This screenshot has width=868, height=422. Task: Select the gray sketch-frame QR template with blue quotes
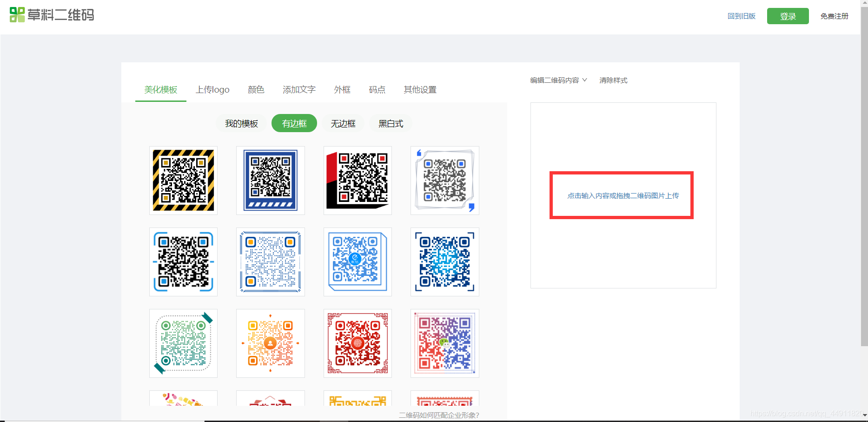(x=445, y=181)
